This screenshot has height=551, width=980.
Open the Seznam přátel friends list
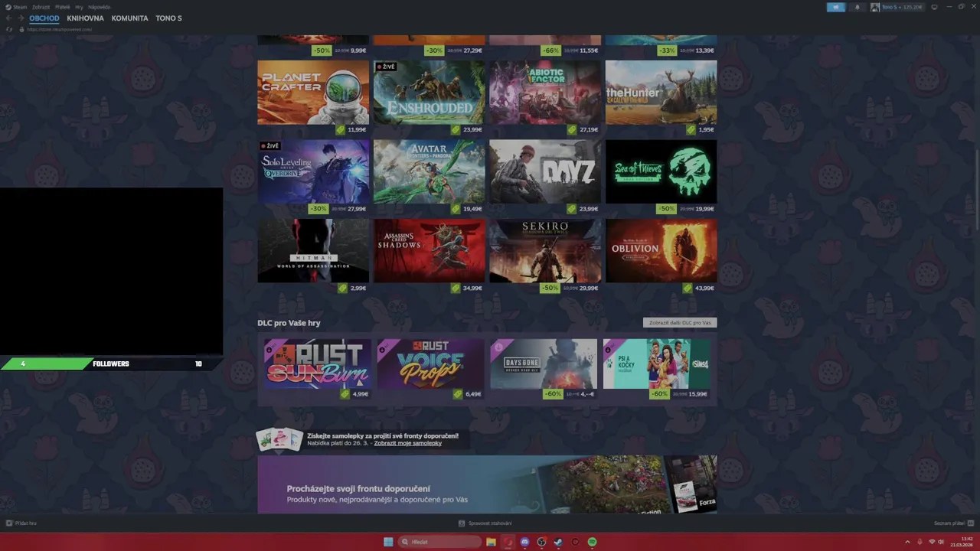coord(953,523)
